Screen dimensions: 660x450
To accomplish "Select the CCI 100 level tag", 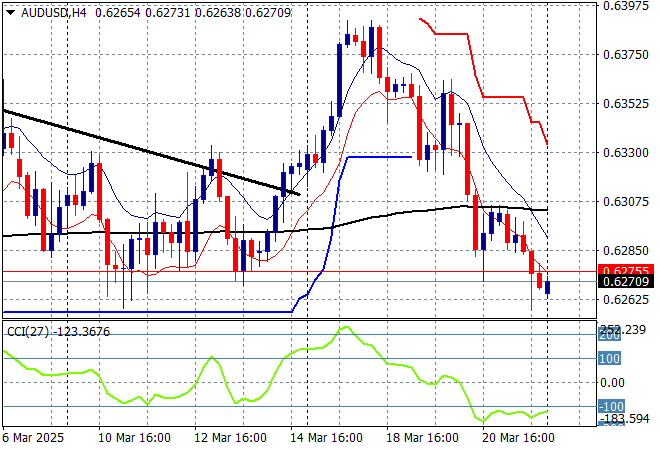I will point(609,359).
